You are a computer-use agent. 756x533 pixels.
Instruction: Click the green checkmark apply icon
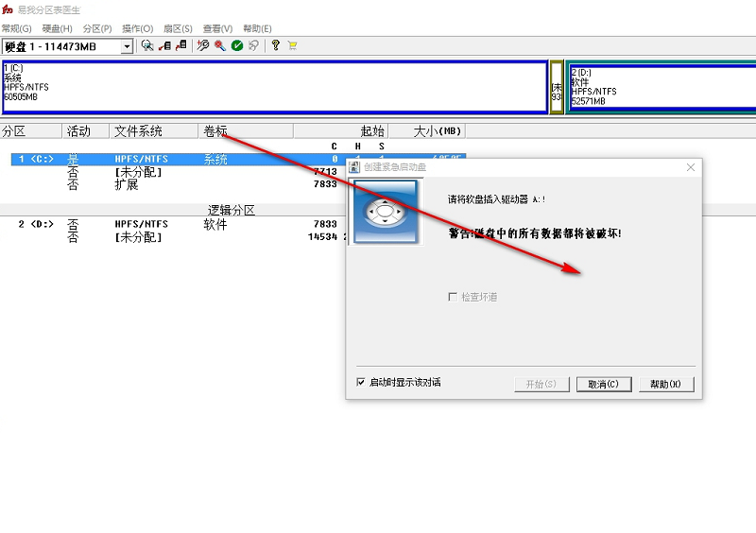click(x=237, y=45)
